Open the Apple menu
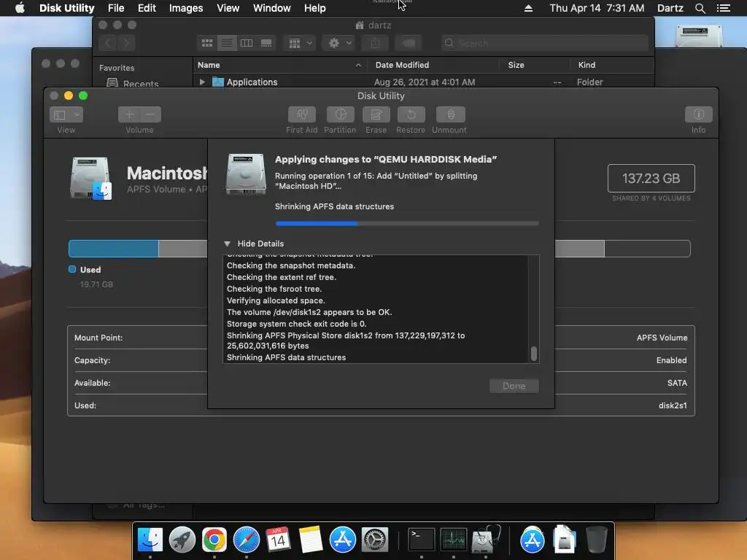Screen dimensions: 747x560 (20, 8)
